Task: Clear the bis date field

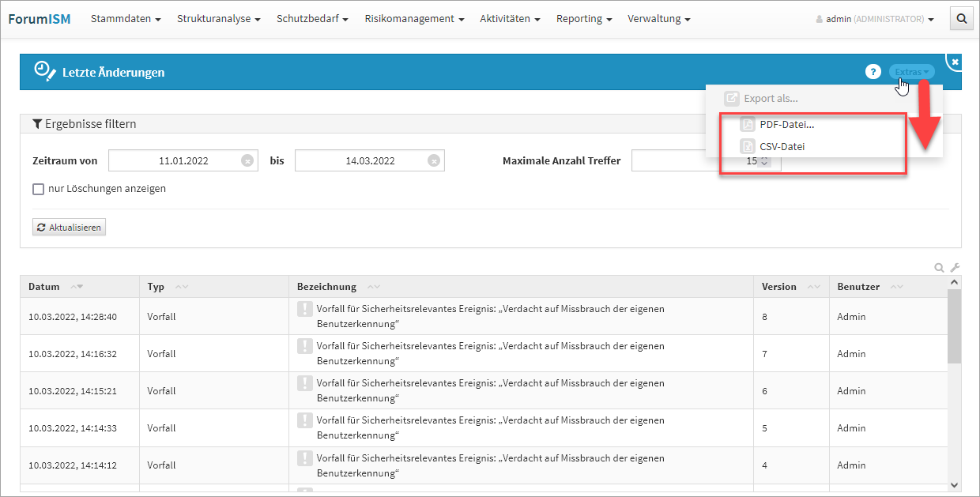Action: coord(434,160)
